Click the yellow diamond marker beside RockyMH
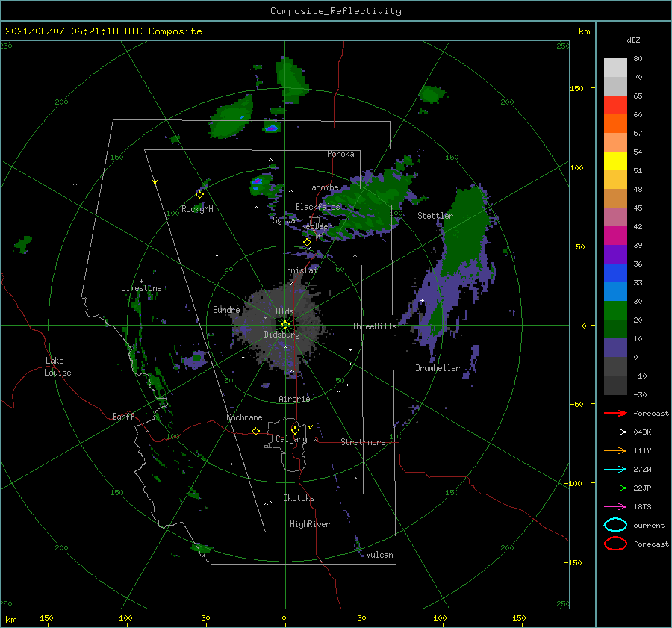Image resolution: width=672 pixels, height=628 pixels. pyautogui.click(x=199, y=195)
